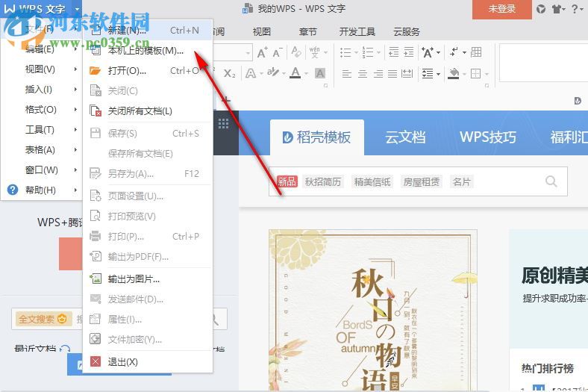
Task: Click the paragraph shading fill bucket icon
Action: tap(454, 73)
